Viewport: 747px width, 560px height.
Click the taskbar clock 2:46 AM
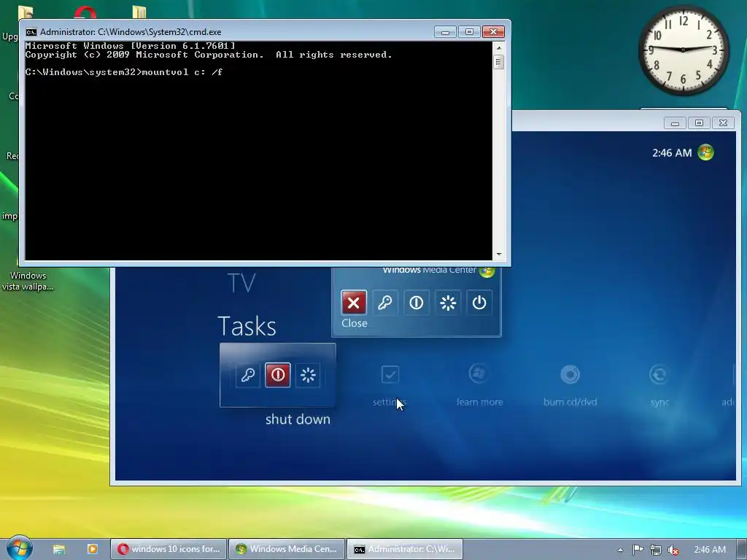709,550
